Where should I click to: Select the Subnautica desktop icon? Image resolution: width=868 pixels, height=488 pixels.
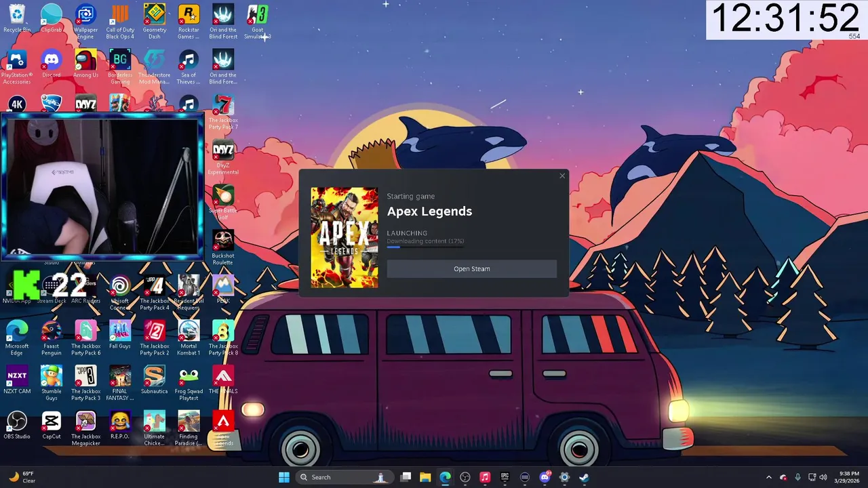[x=155, y=380]
